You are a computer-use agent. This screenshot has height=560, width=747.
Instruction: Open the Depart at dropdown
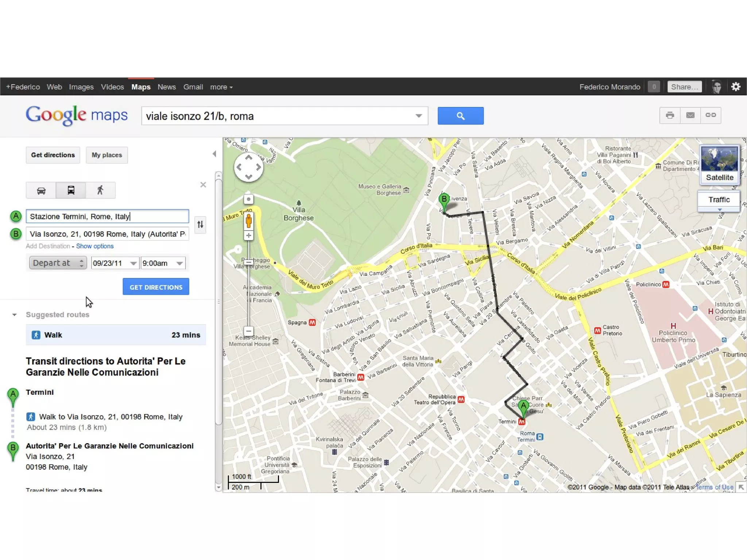point(58,263)
